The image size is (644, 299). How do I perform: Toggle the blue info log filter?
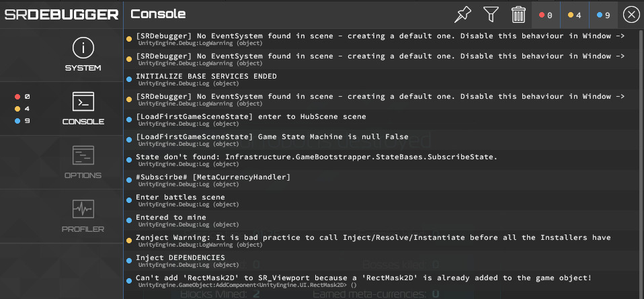click(604, 15)
